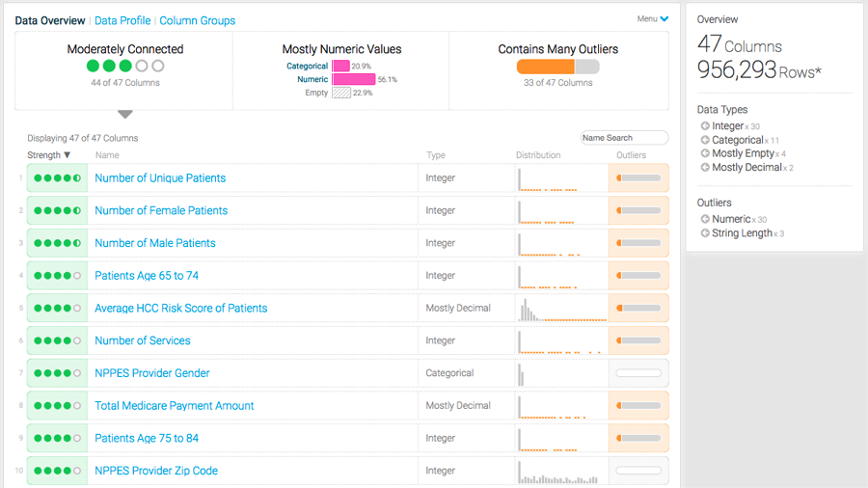Switch to the Column Groups tab
This screenshot has height=488, width=868.
[197, 20]
